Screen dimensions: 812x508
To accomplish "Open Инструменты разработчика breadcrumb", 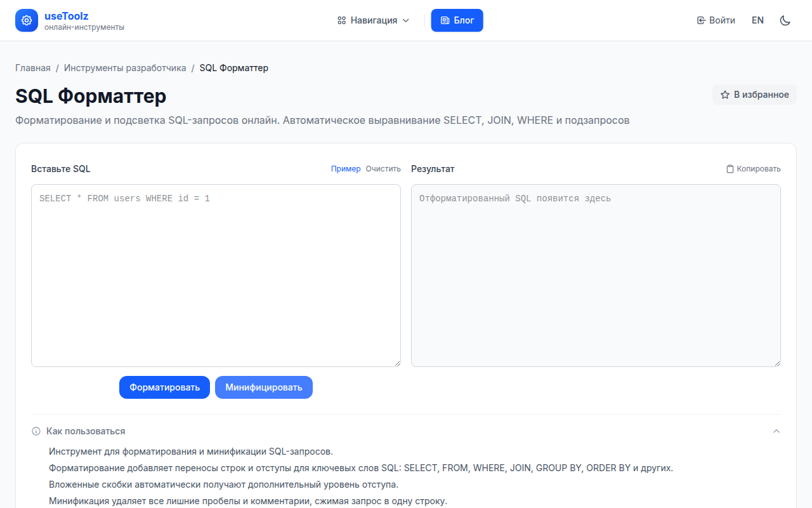I will (125, 68).
